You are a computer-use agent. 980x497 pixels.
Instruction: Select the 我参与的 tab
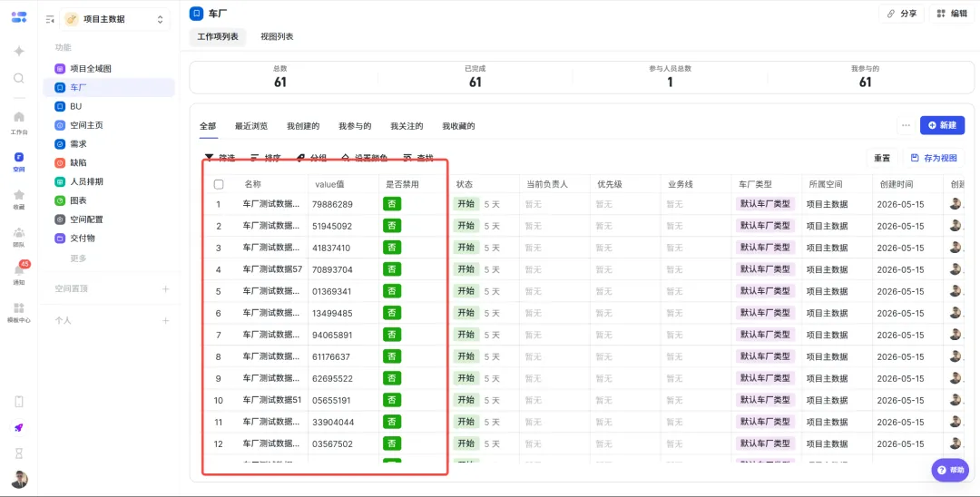(x=355, y=126)
